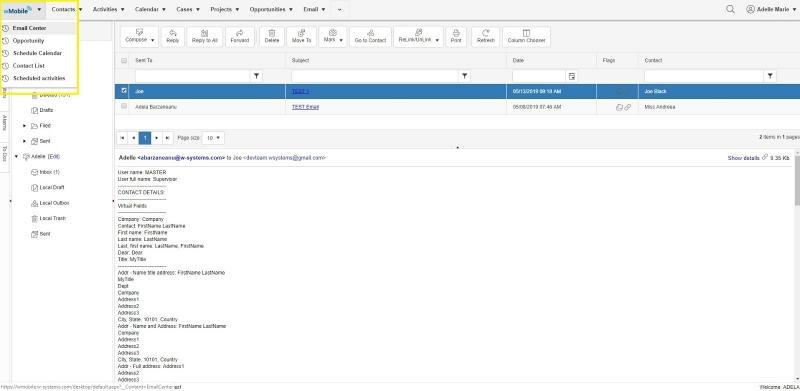This screenshot has height=391, width=800.
Task: Click the To Dos side tab
Action: [5, 154]
